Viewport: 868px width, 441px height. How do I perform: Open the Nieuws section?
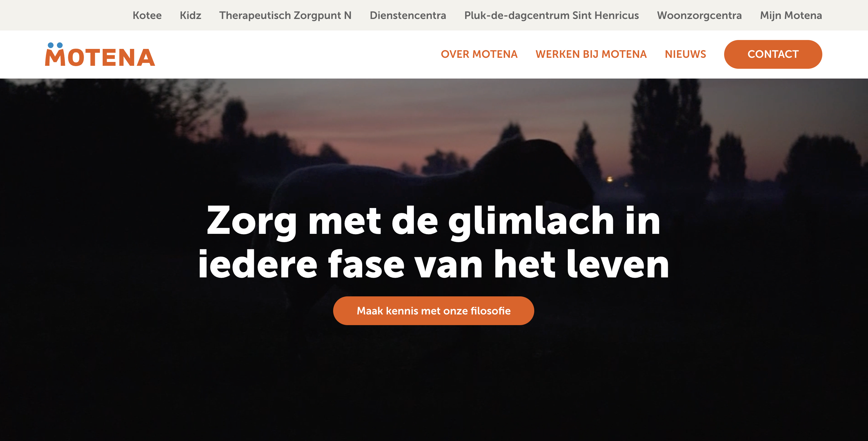tap(685, 54)
